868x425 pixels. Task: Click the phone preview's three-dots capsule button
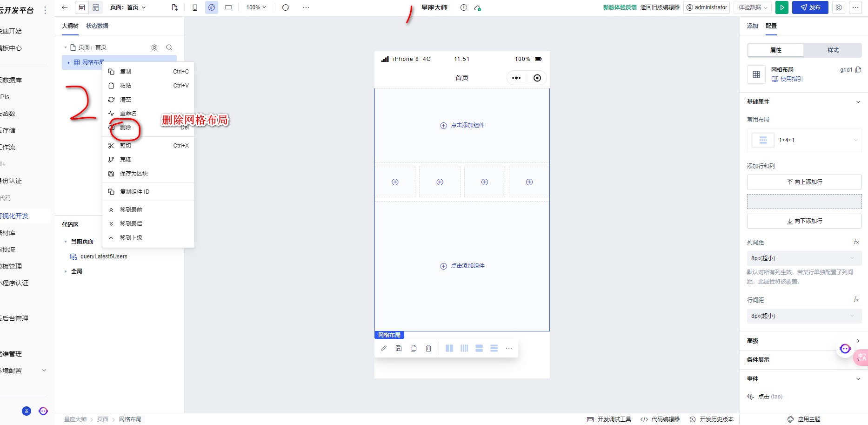[516, 78]
